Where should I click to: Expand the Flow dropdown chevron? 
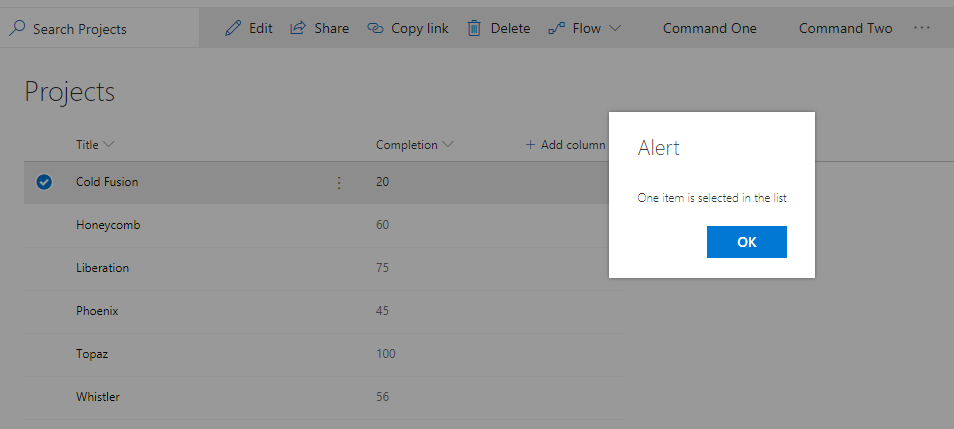pyautogui.click(x=614, y=28)
